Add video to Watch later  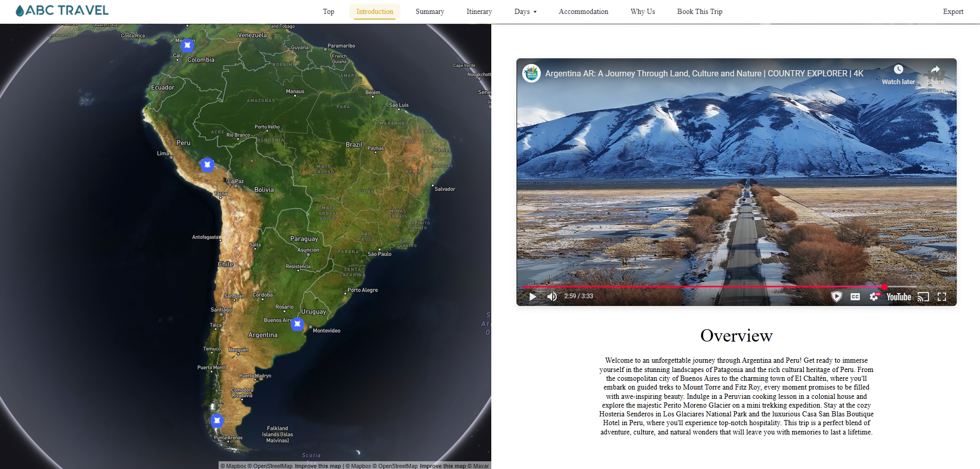tap(898, 74)
